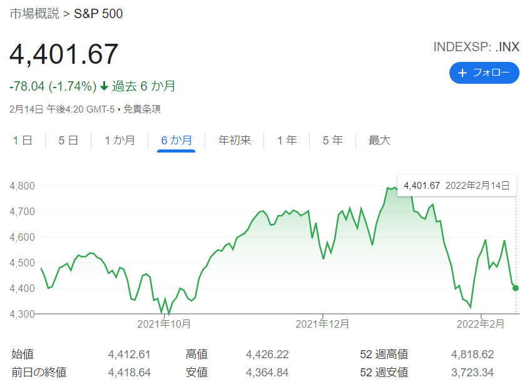The width and height of the screenshot is (532, 392).
Task: Click the 52 週安値 value 3,723.34
Action: 473,373
